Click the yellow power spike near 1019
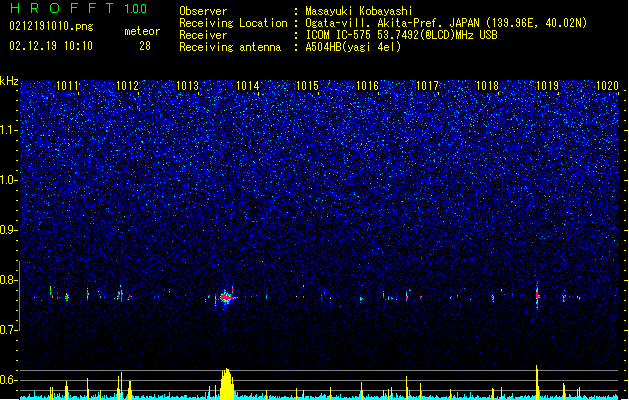629x400 pixels. click(537, 382)
